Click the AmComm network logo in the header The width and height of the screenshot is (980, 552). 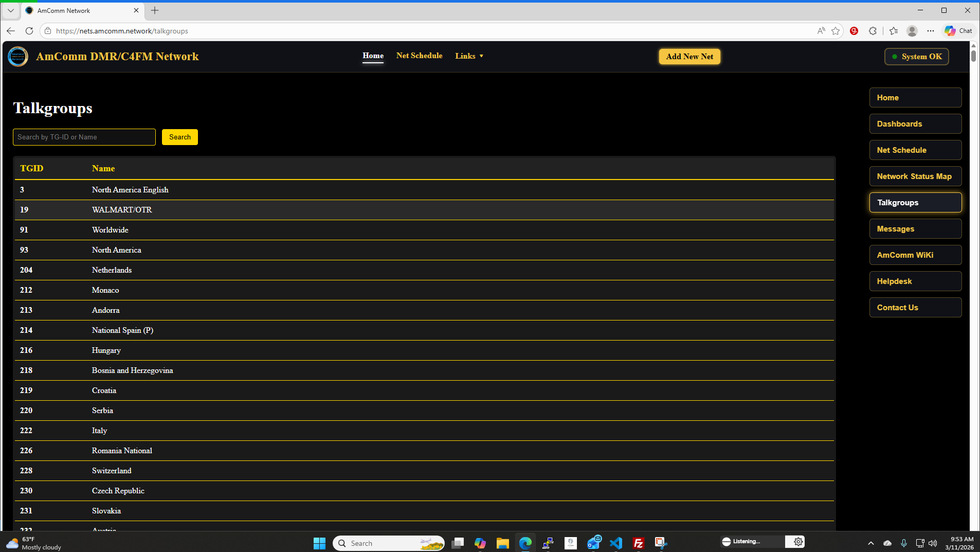(x=18, y=57)
